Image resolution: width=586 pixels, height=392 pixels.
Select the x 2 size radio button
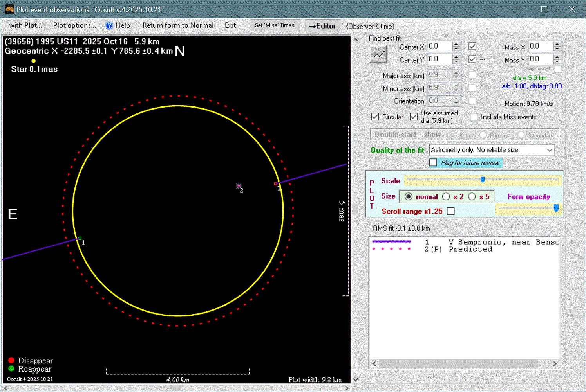click(x=446, y=196)
